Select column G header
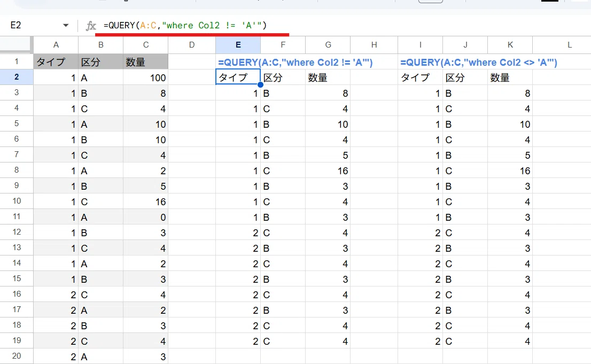This screenshot has width=591, height=364. coord(328,45)
